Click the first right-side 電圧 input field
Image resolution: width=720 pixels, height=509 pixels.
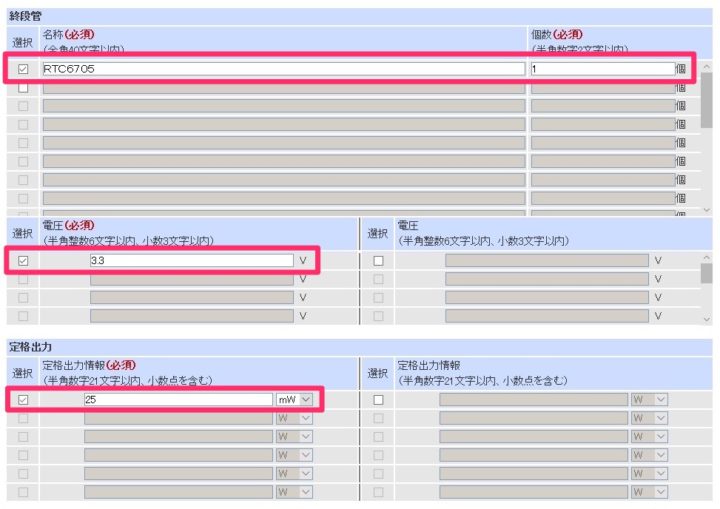pyautogui.click(x=547, y=260)
